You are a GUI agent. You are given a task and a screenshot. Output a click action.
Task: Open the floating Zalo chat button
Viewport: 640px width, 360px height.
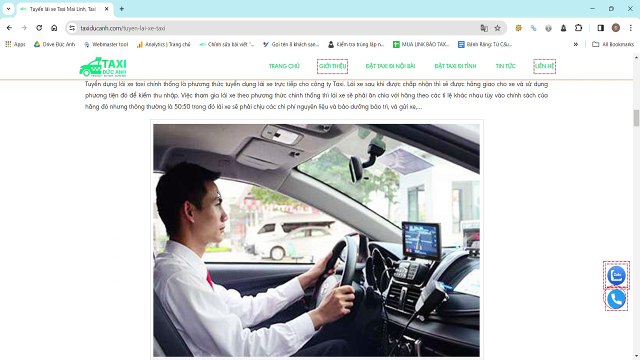click(616, 275)
